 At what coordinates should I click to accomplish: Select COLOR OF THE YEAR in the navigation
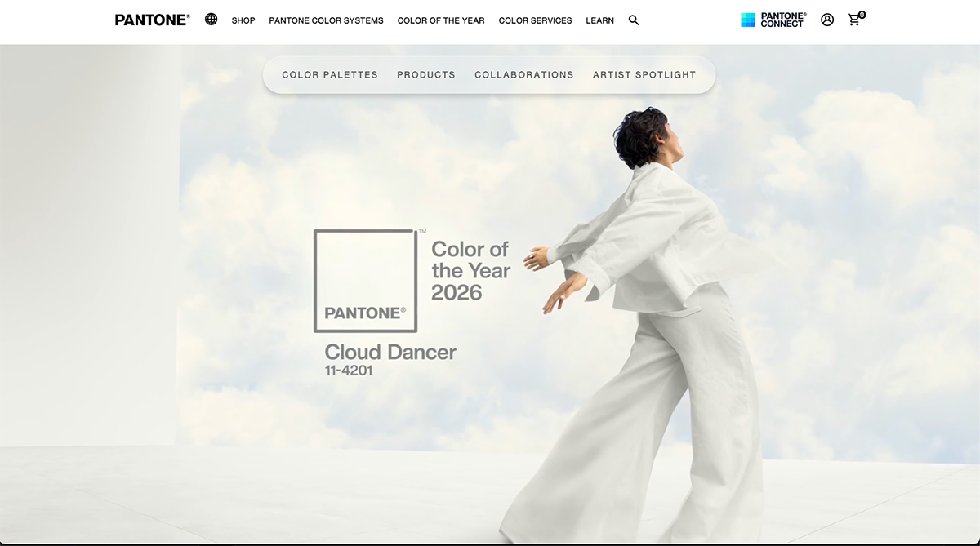tap(441, 20)
